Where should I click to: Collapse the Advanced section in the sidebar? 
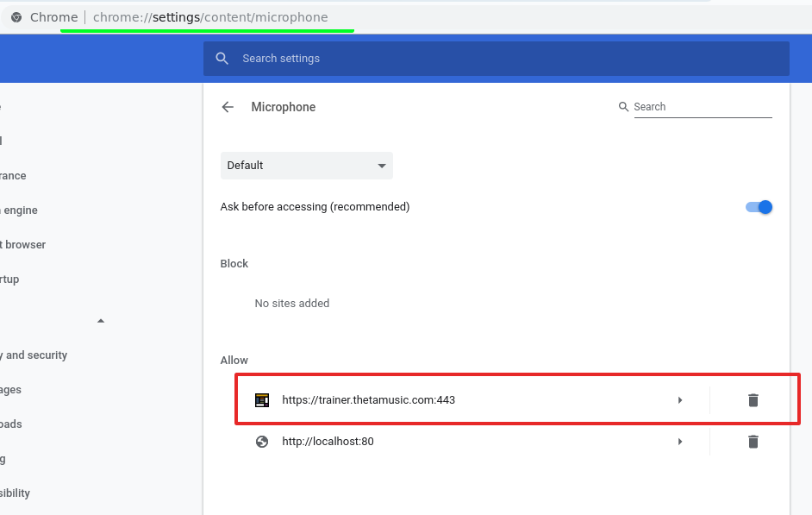click(101, 321)
